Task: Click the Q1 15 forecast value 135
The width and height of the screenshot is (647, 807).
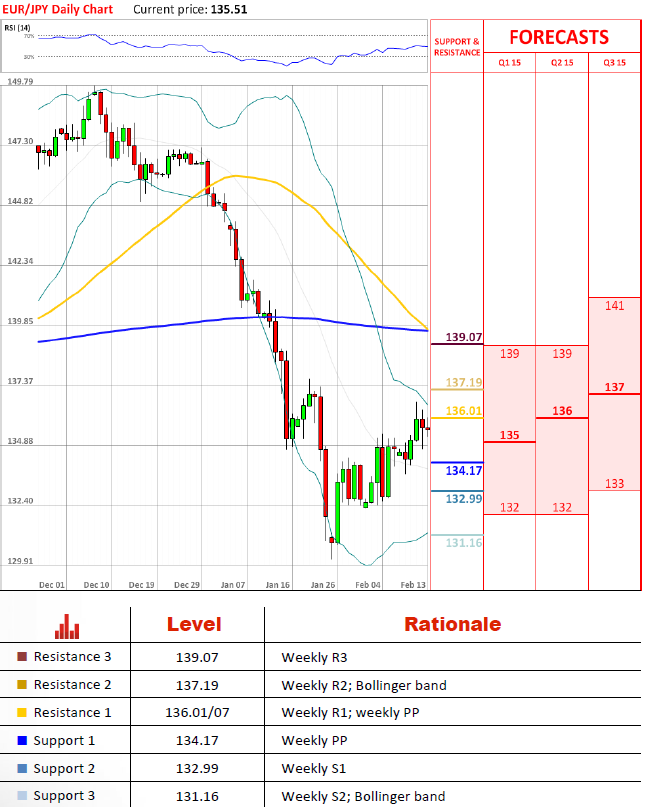Action: (510, 435)
